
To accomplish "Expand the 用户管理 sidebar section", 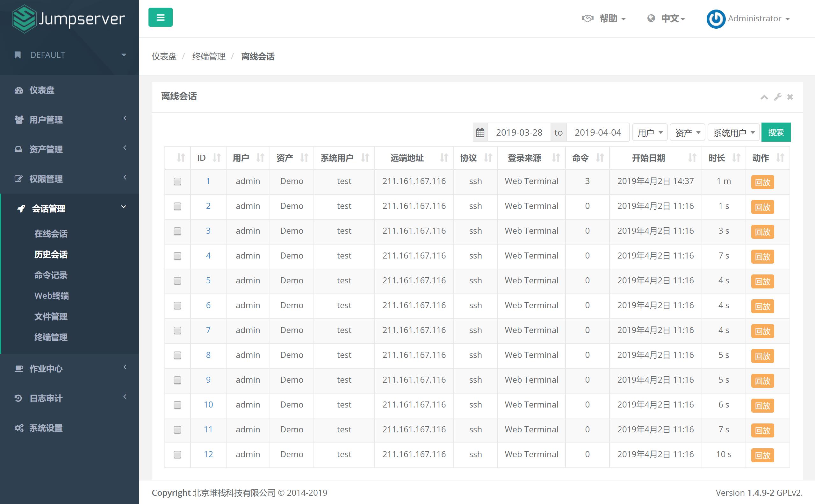I will (x=69, y=120).
